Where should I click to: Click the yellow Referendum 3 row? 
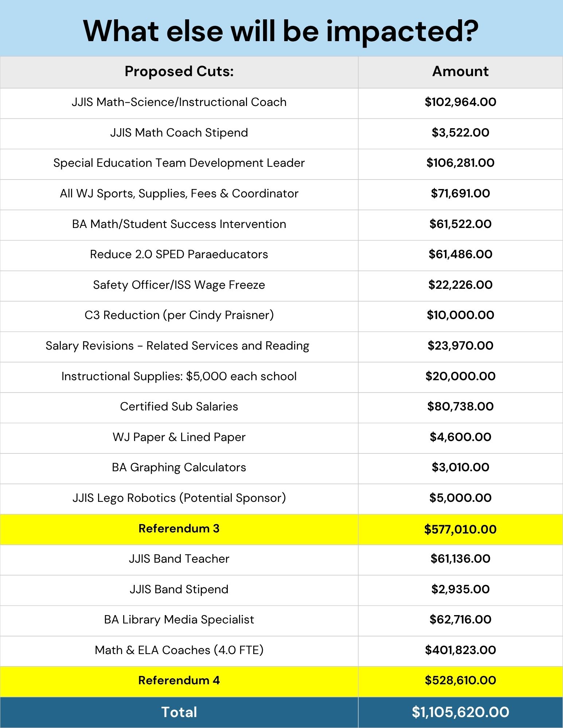(x=281, y=530)
